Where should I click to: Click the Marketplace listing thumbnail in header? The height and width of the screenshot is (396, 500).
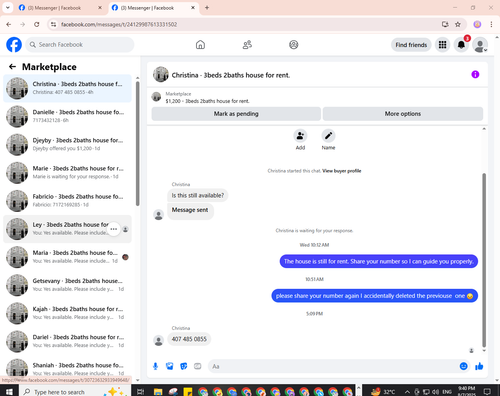click(156, 97)
